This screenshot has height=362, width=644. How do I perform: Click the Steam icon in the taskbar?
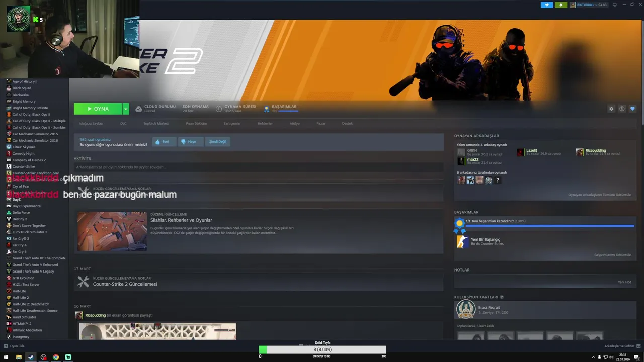31,357
